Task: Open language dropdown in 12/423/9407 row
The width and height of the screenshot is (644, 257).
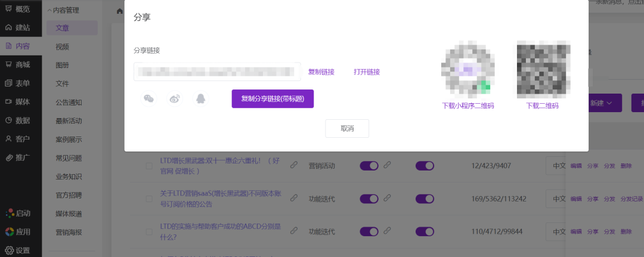Action: [556, 166]
